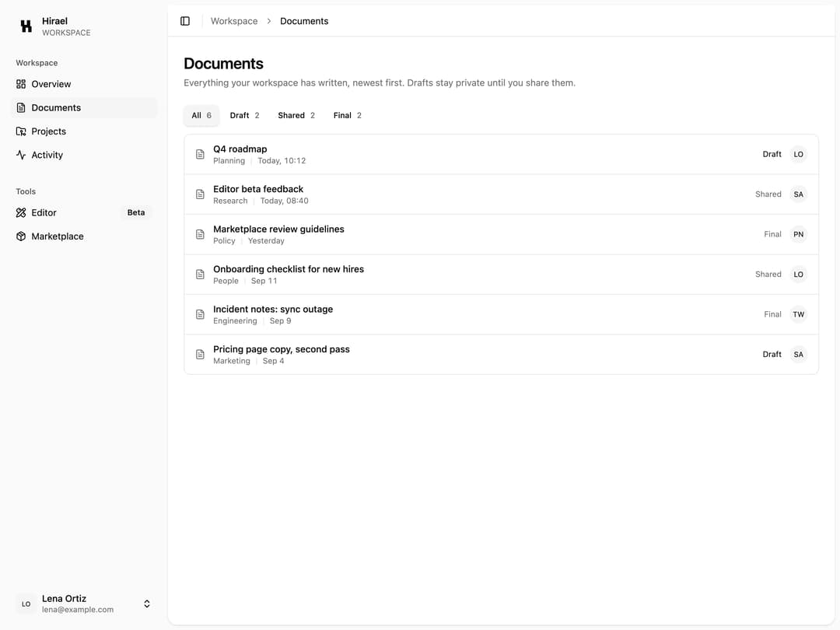Open the Q4 roadmap document
This screenshot has width=840, height=630.
click(x=501, y=154)
